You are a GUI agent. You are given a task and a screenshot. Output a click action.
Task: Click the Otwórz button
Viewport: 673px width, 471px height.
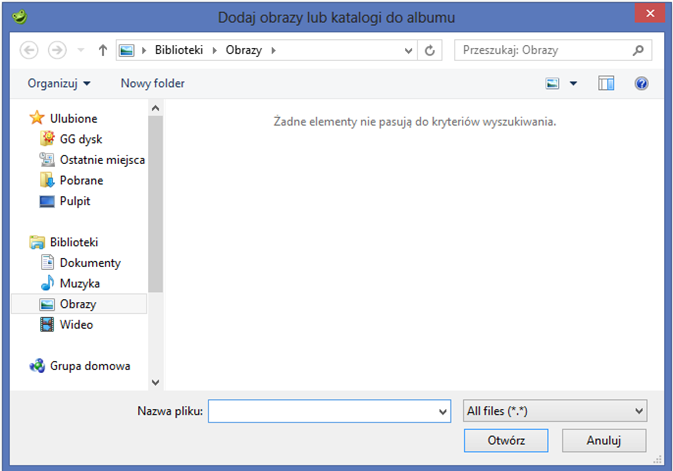(506, 441)
